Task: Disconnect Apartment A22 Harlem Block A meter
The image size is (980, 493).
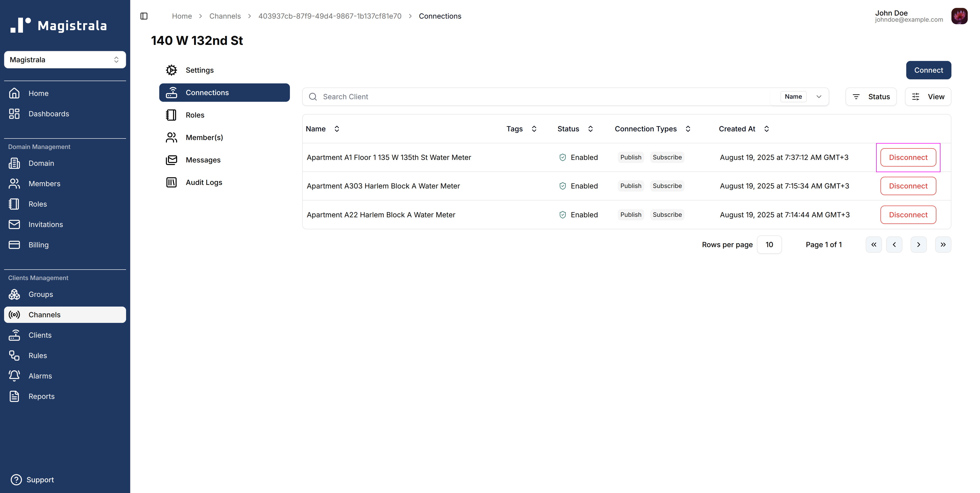Action: tap(908, 215)
